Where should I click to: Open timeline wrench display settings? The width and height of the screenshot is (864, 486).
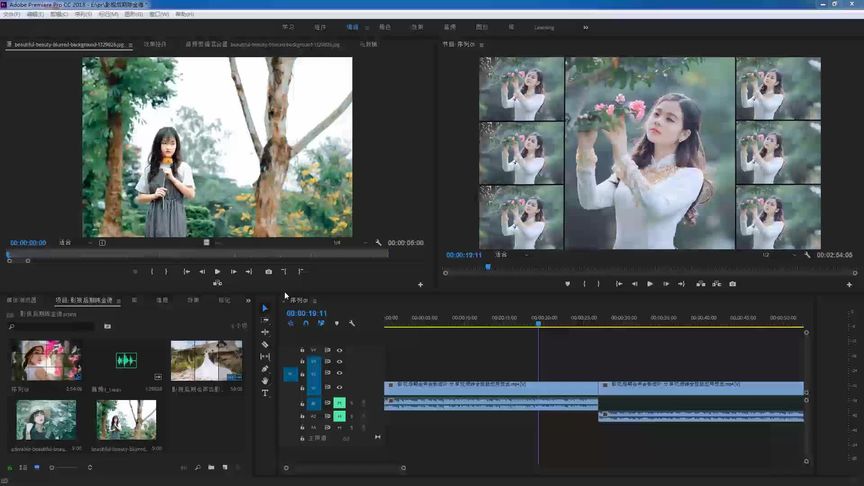coord(352,323)
